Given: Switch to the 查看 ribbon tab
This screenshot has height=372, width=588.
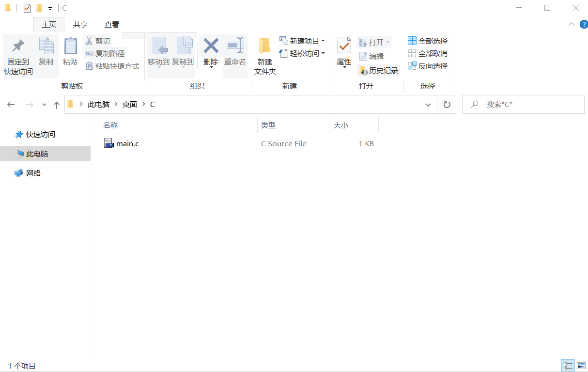Looking at the screenshot, I should click(x=112, y=24).
